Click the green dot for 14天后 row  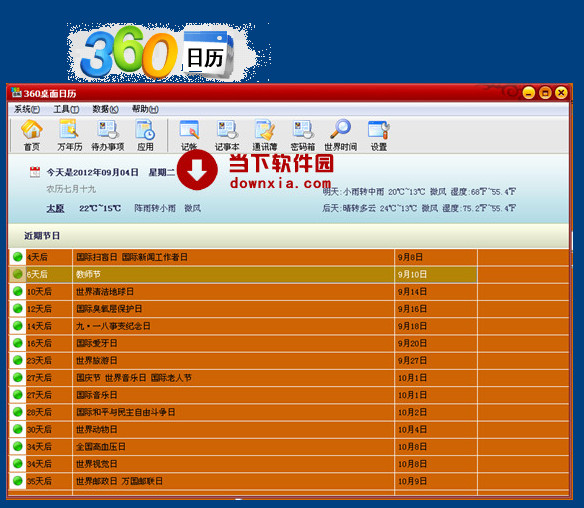pyautogui.click(x=18, y=326)
